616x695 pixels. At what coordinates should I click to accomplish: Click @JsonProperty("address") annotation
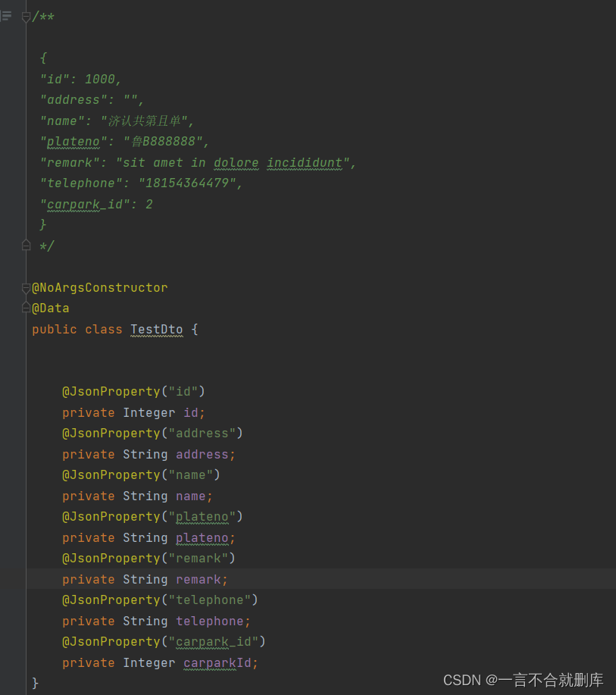point(152,433)
